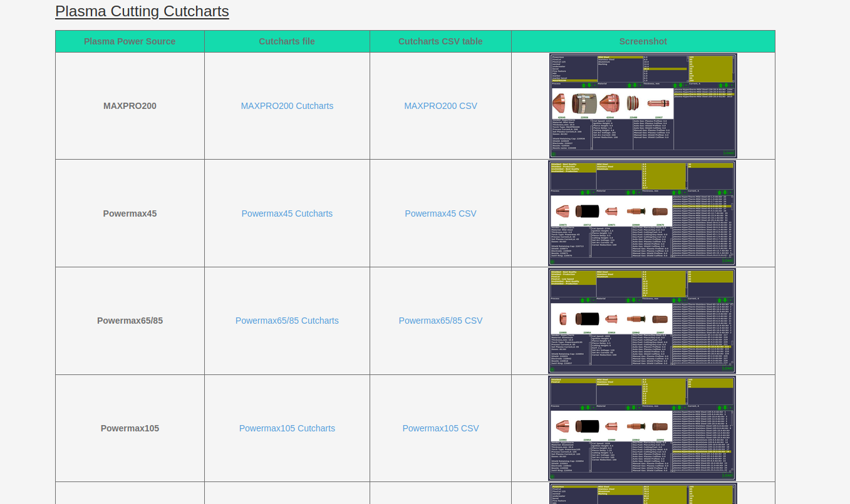The width and height of the screenshot is (850, 504).
Task: View the Powermax45 screenshot thumbnail
Action: coord(642,213)
